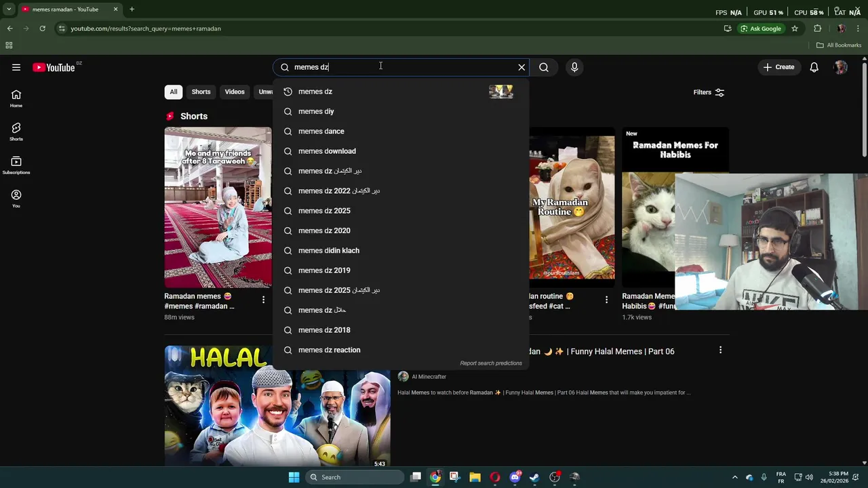The height and width of the screenshot is (488, 868).
Task: Open the Chrome apps grid shortcut
Action: tap(9, 45)
